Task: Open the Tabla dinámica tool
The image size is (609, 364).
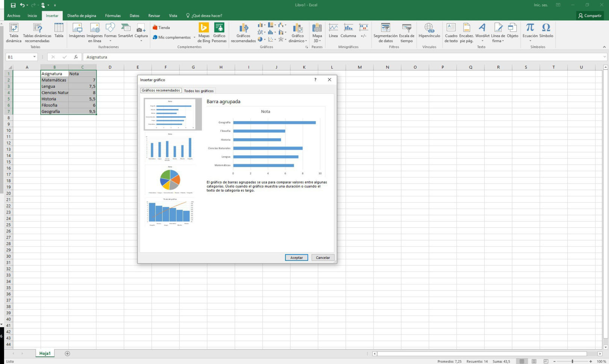Action: [x=14, y=33]
